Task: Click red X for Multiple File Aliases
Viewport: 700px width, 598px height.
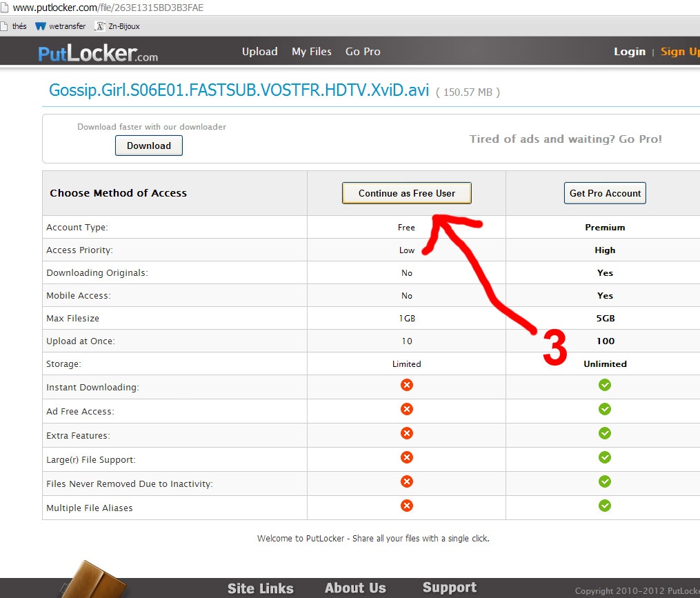Action: coord(407,506)
